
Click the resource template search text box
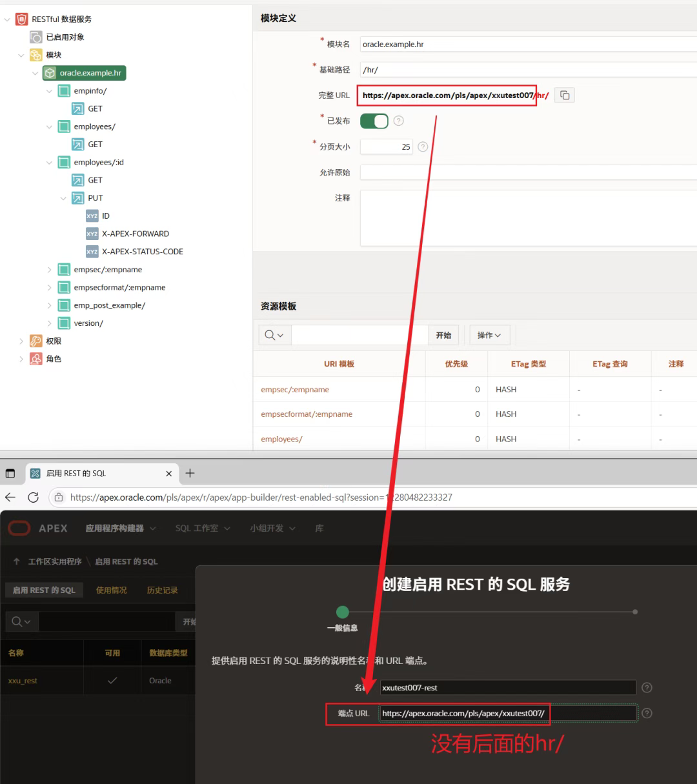click(x=360, y=335)
